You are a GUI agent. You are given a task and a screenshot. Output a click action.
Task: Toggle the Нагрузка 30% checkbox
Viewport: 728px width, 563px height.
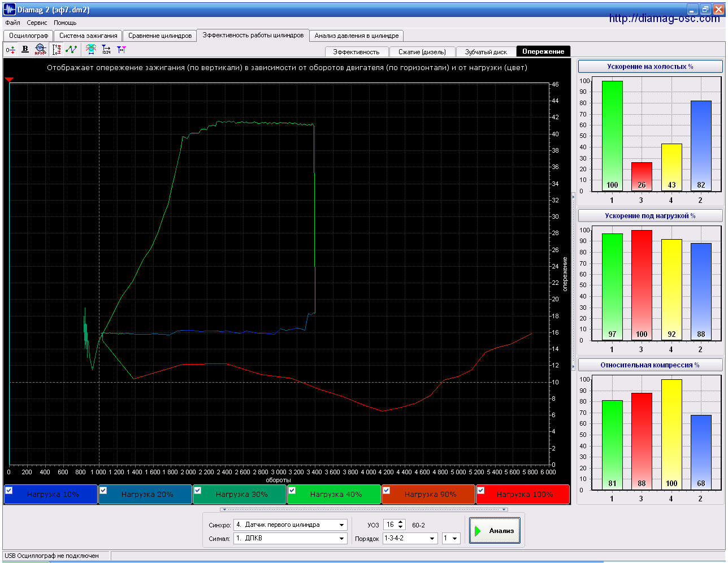point(198,491)
